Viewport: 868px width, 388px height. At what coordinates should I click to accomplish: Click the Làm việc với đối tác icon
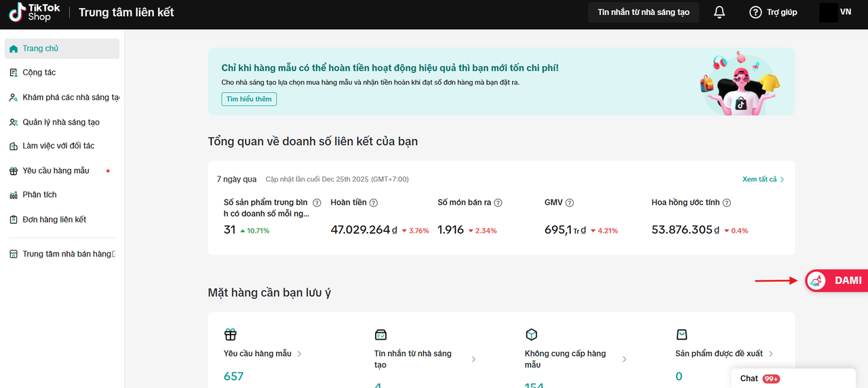click(x=14, y=146)
